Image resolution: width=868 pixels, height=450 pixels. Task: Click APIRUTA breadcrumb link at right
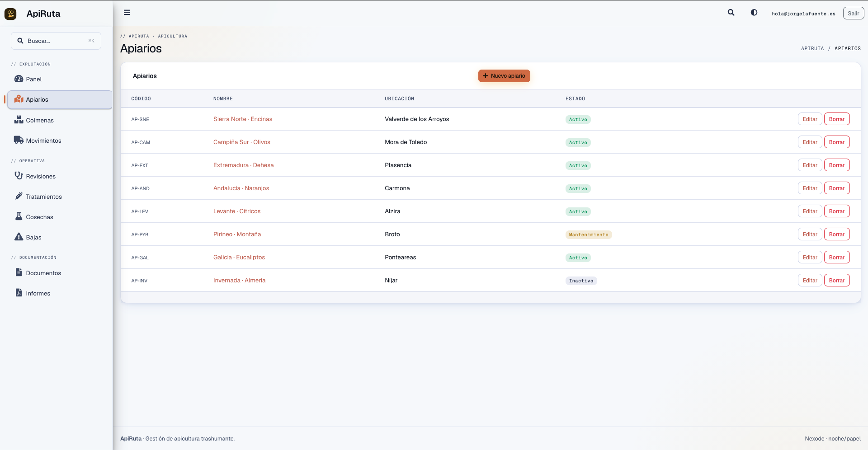812,48
